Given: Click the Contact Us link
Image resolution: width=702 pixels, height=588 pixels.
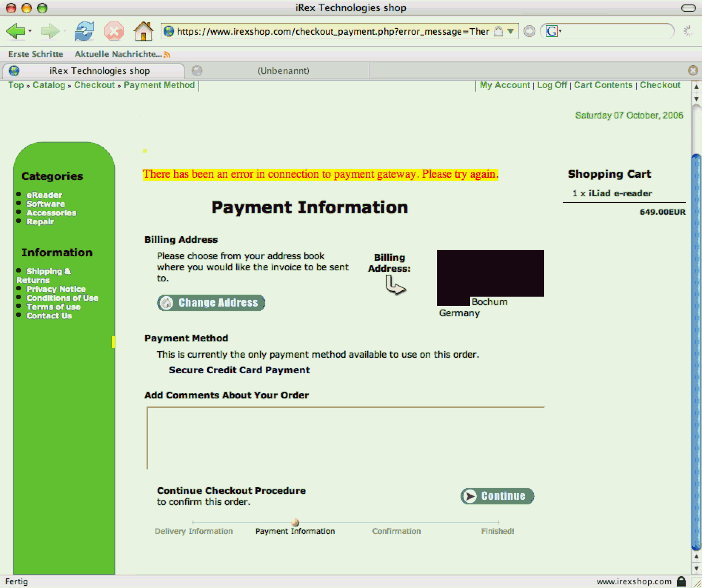Looking at the screenshot, I should tap(49, 316).
